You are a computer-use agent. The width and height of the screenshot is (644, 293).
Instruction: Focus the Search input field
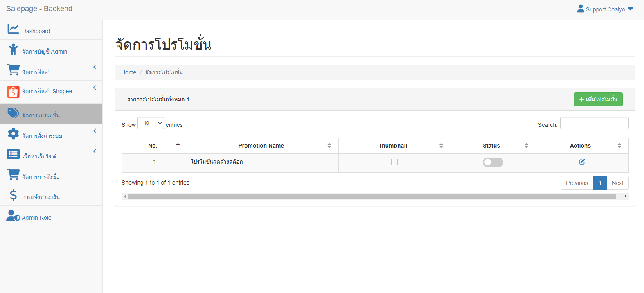click(x=594, y=123)
